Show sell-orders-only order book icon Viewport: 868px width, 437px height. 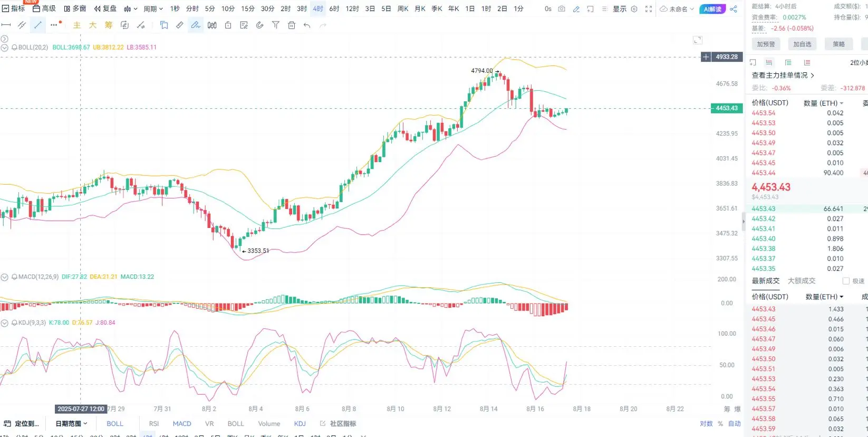(x=807, y=62)
